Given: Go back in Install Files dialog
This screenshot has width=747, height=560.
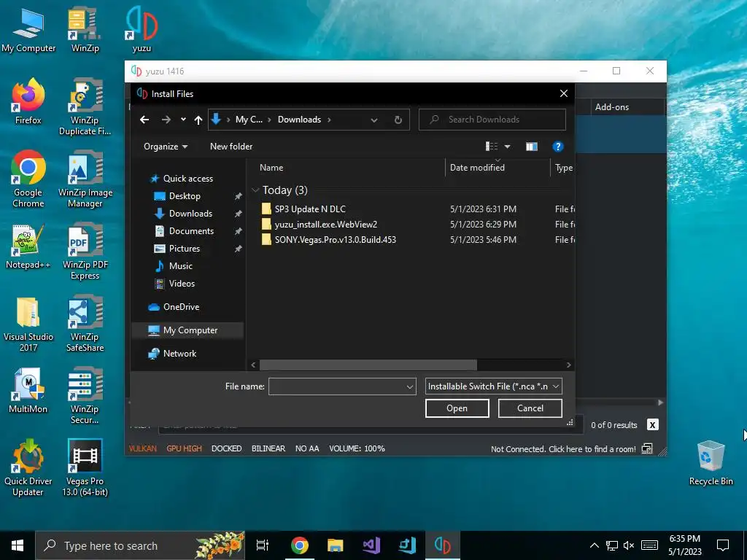Looking at the screenshot, I should click(x=144, y=120).
